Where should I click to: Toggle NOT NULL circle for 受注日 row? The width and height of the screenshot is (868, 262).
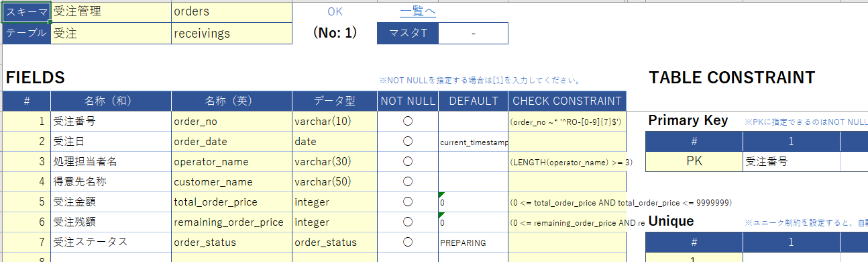408,142
